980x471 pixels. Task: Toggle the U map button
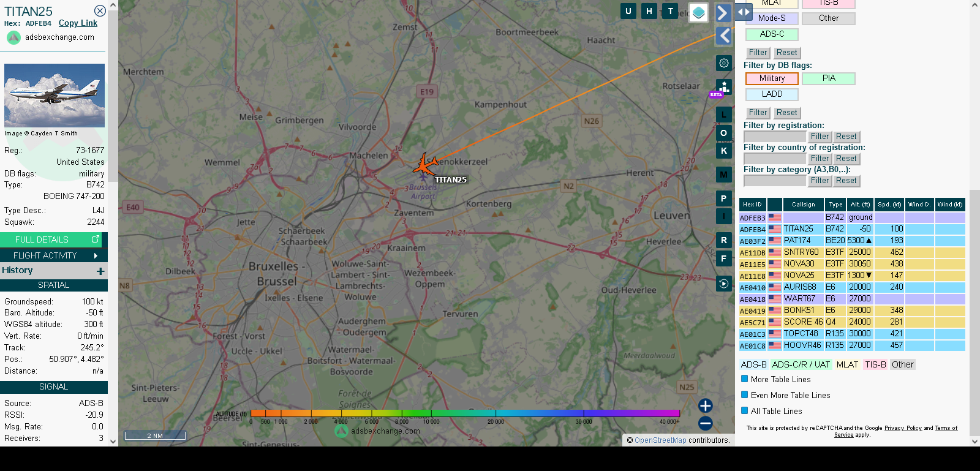coord(628,11)
